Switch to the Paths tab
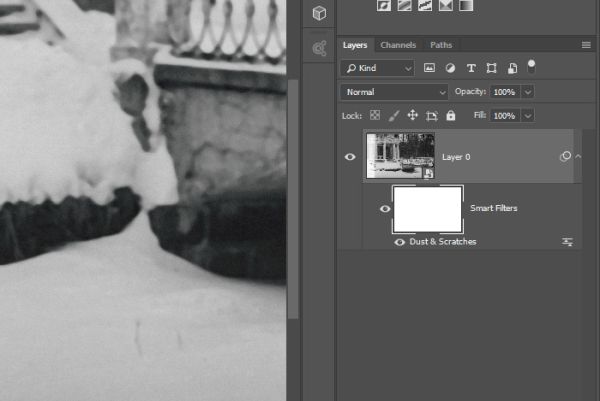Viewport: 600px width, 401px height. coord(441,45)
